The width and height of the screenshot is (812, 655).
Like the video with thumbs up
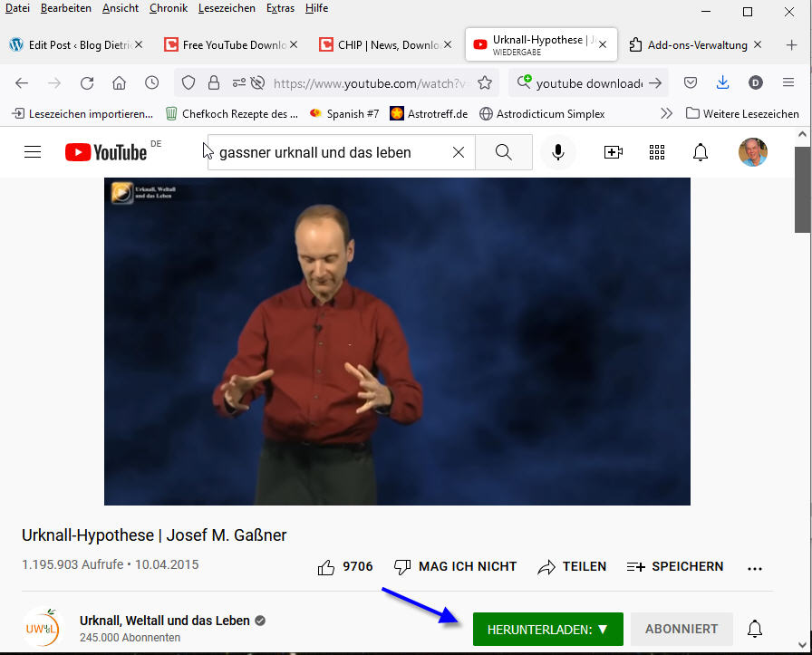326,567
